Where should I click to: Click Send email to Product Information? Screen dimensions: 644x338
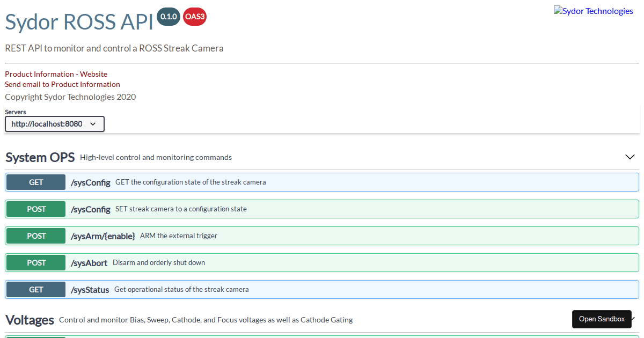62,84
